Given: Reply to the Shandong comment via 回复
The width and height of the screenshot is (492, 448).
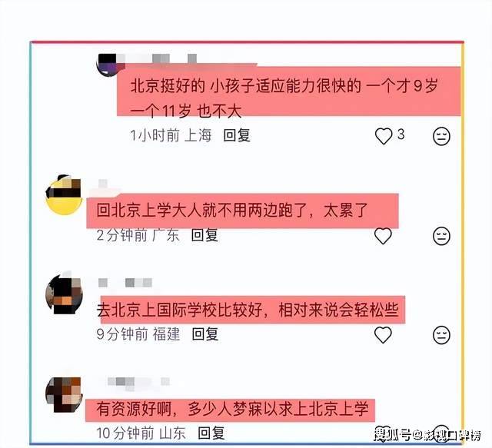Looking at the screenshot, I should pyautogui.click(x=211, y=433).
